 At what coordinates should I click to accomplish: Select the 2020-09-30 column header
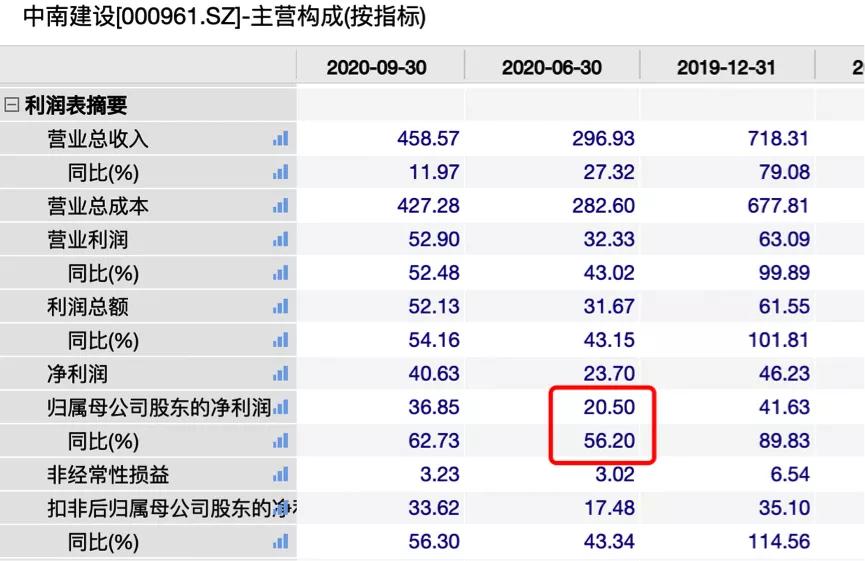(x=376, y=68)
